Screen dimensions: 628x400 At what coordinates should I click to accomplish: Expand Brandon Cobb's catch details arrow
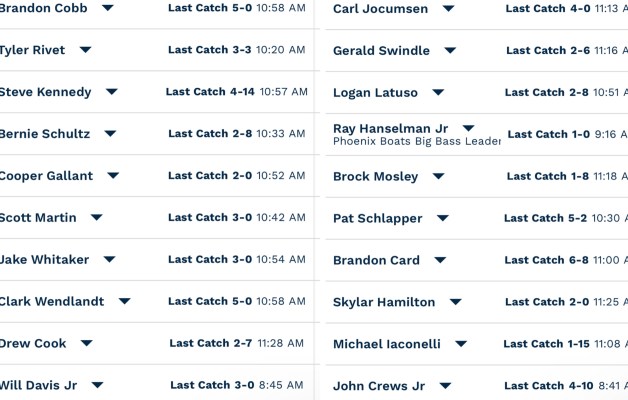pos(134,8)
